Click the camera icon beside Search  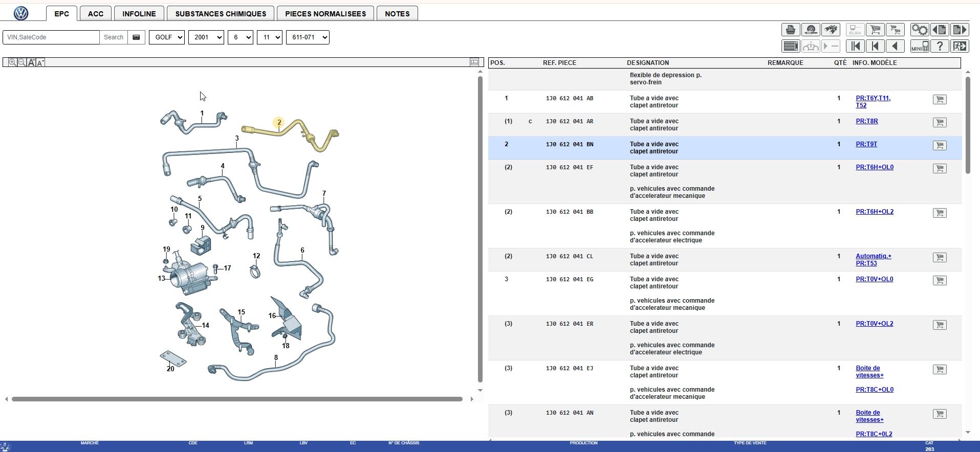coord(136,37)
